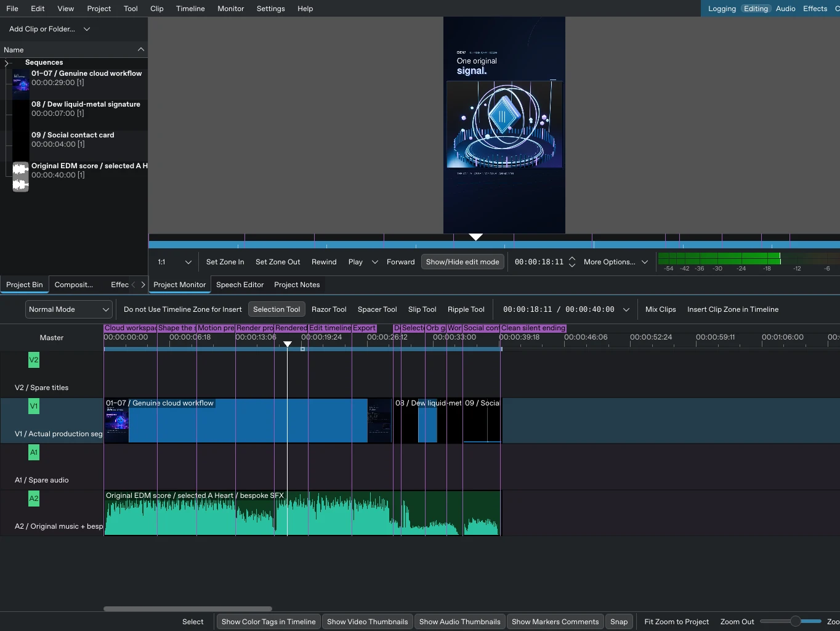
Task: Select the 01-07 Genuine cloud workflow timeline clip
Action: point(248,421)
